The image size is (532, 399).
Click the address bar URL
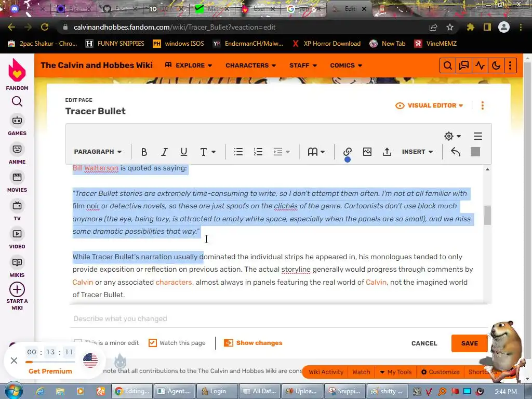pos(175,27)
